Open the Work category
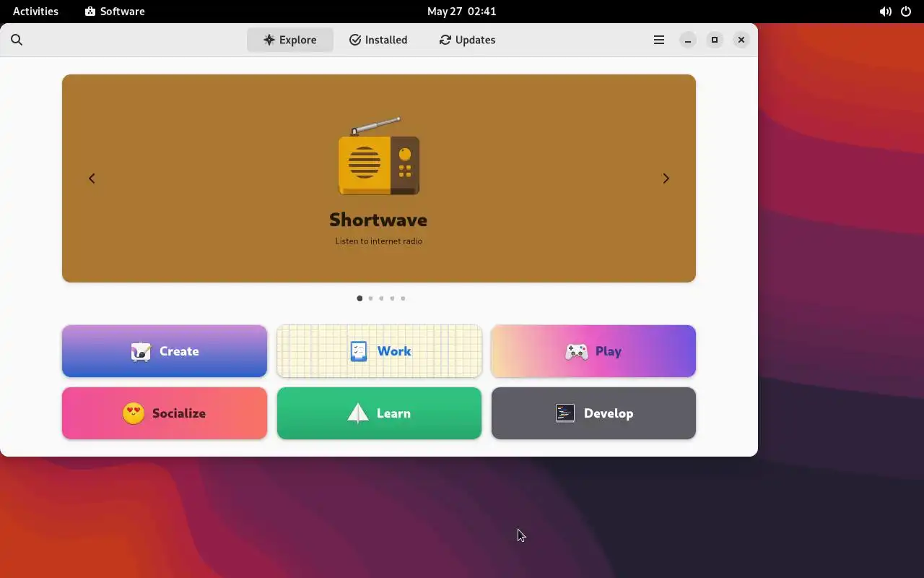The height and width of the screenshot is (578, 924). [379, 351]
